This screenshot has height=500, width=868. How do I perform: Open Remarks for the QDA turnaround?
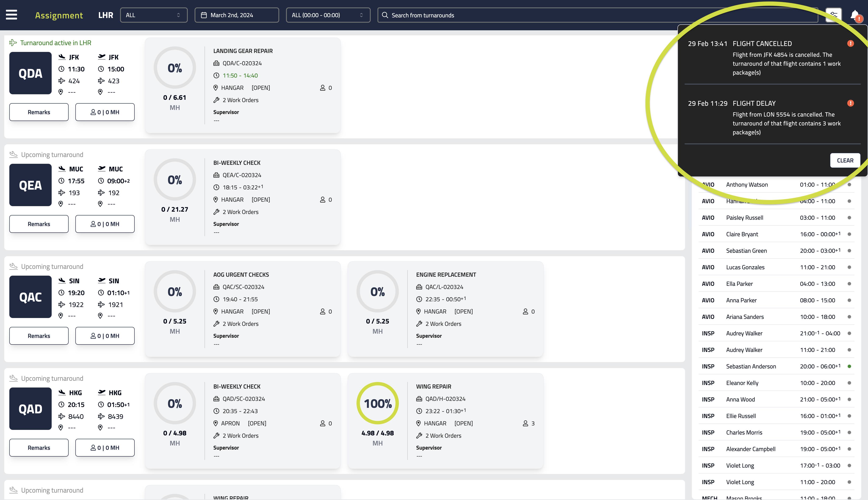pos(39,112)
